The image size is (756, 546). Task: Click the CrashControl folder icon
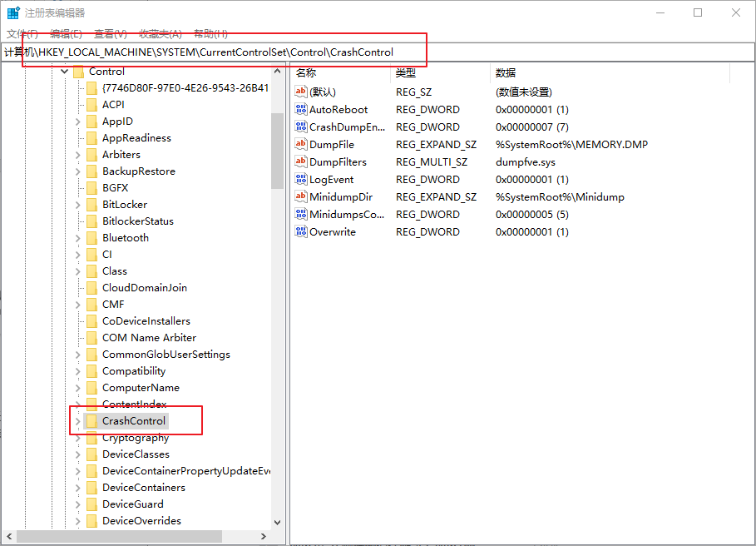[x=91, y=421]
